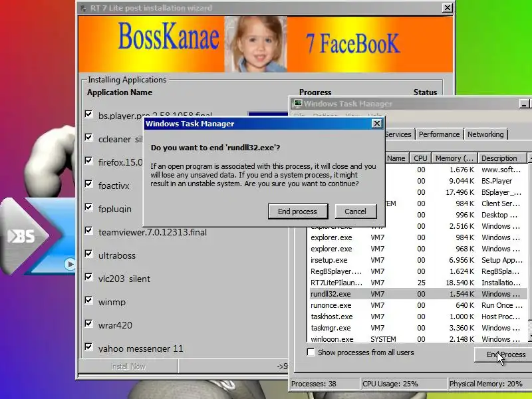Toggle the firefox.15.0 checkbox

[x=89, y=160]
